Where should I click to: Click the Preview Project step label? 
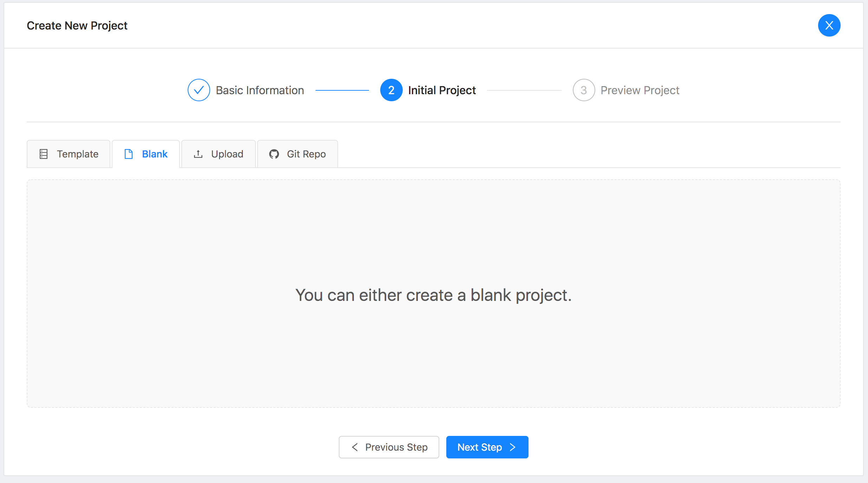(640, 90)
